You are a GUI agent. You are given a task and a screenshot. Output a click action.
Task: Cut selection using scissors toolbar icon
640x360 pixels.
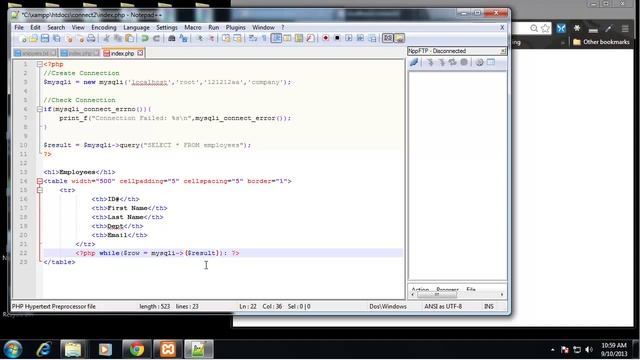(106, 38)
